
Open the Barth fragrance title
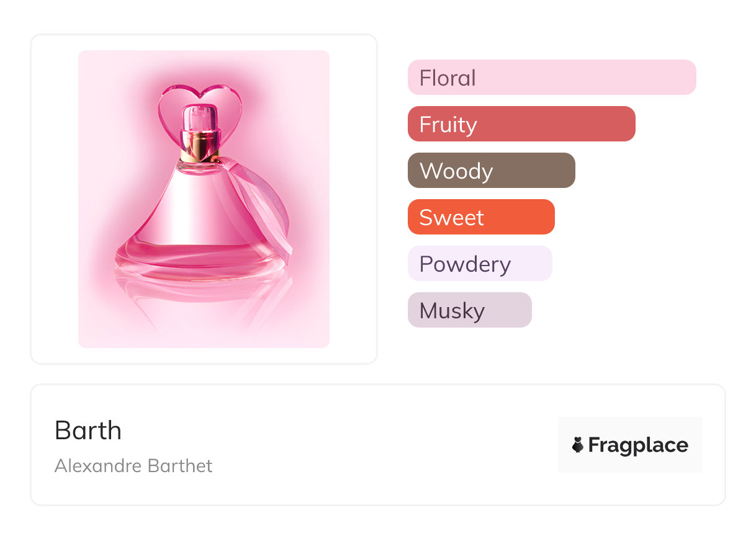[x=88, y=431]
